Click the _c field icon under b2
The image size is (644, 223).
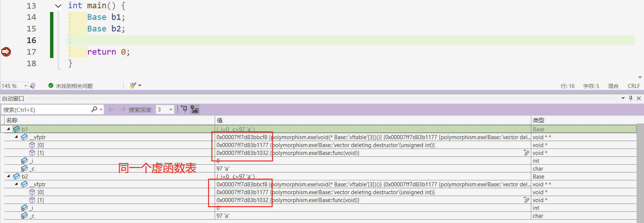[x=24, y=216]
